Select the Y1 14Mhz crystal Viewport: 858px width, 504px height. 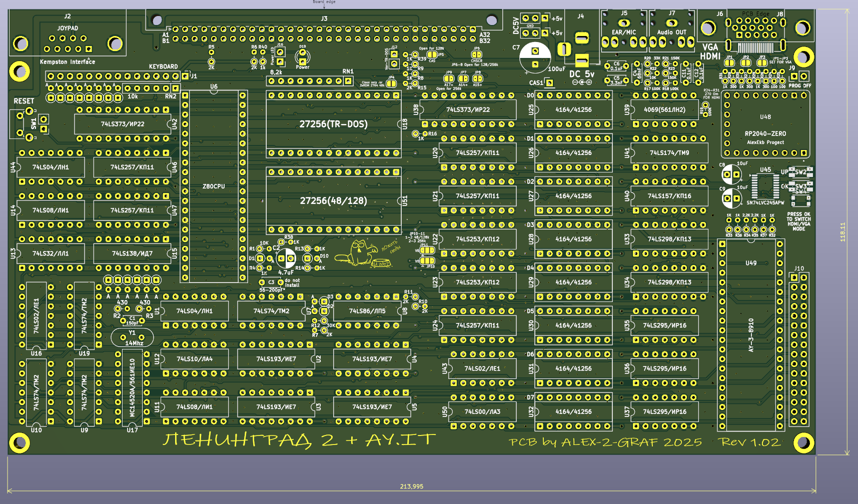tap(132, 338)
